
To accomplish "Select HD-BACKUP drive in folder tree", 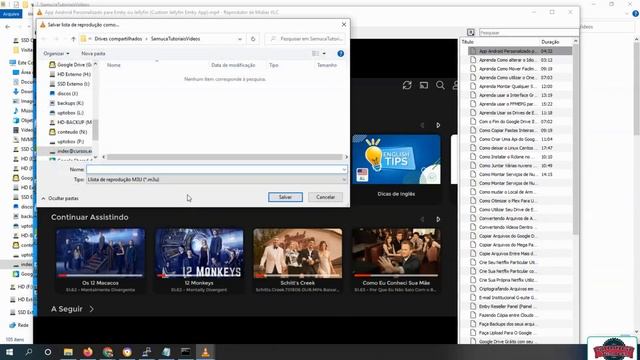I will pyautogui.click(x=71, y=122).
